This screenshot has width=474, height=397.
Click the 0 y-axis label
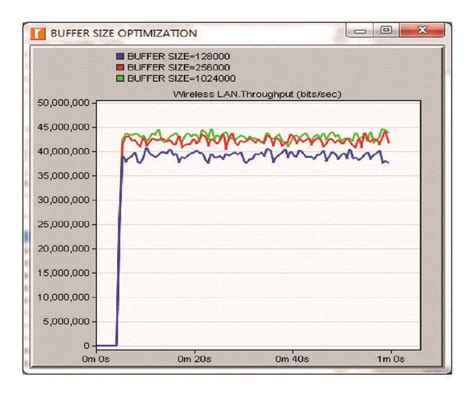(x=87, y=346)
